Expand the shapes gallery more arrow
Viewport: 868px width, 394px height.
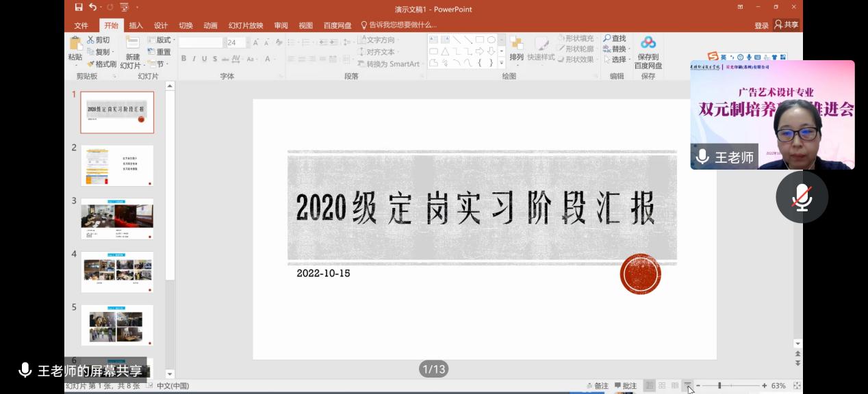[501, 63]
